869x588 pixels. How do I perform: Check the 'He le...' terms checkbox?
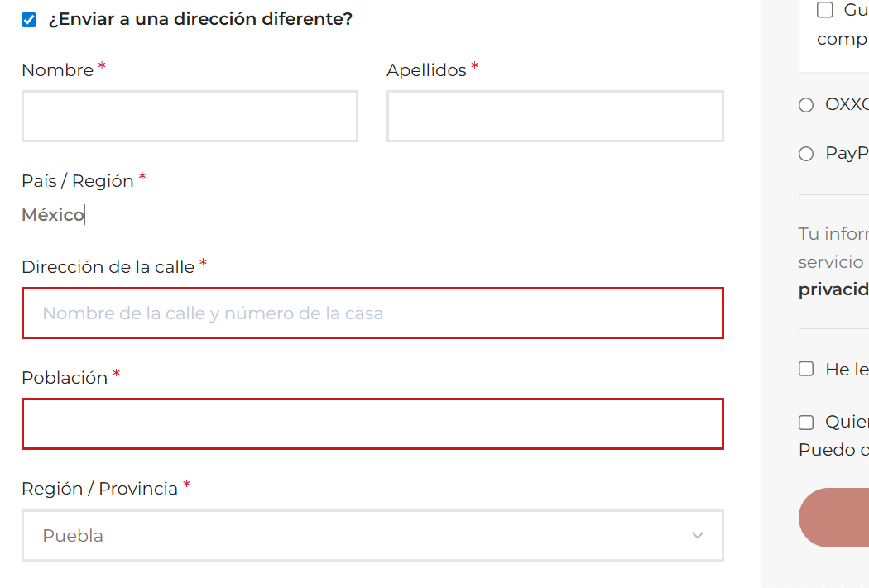[x=806, y=369]
